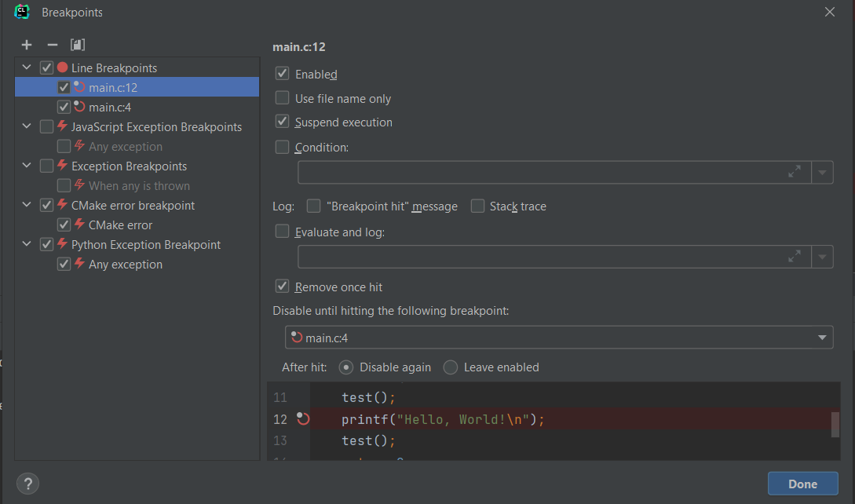Image resolution: width=855 pixels, height=504 pixels.
Task: Open the Disable until hitting breakpoint dropdown
Action: pos(822,338)
